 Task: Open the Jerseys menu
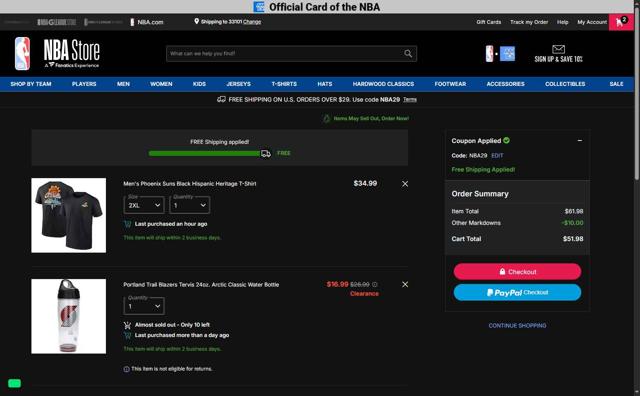click(x=239, y=84)
